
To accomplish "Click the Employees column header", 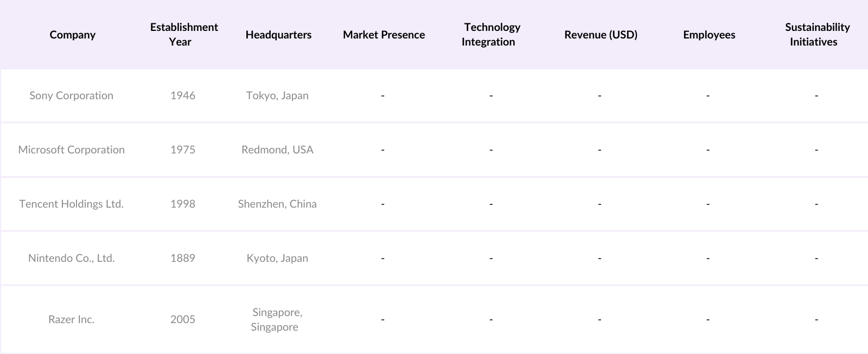I will pos(709,35).
